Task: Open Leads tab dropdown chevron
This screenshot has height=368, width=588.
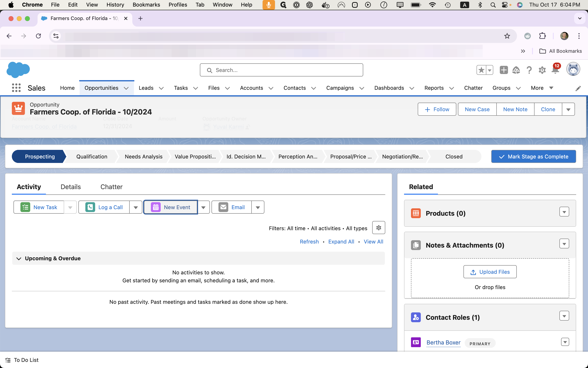Action: pyautogui.click(x=161, y=88)
